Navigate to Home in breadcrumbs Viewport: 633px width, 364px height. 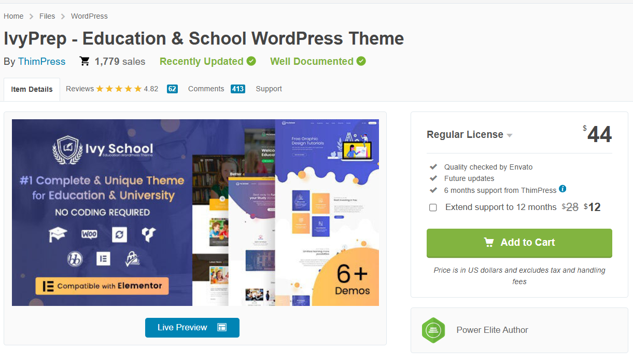pyautogui.click(x=13, y=16)
